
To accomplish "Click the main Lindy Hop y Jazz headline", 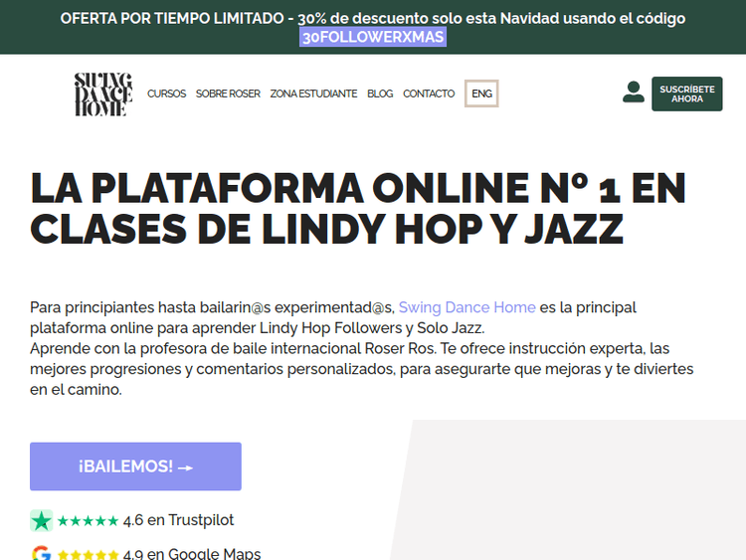I will click(358, 208).
